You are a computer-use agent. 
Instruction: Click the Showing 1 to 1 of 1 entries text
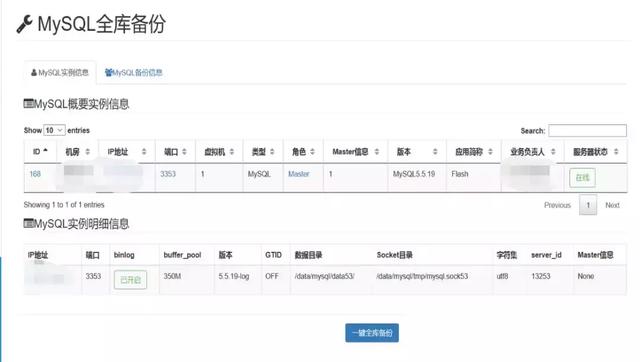point(64,205)
